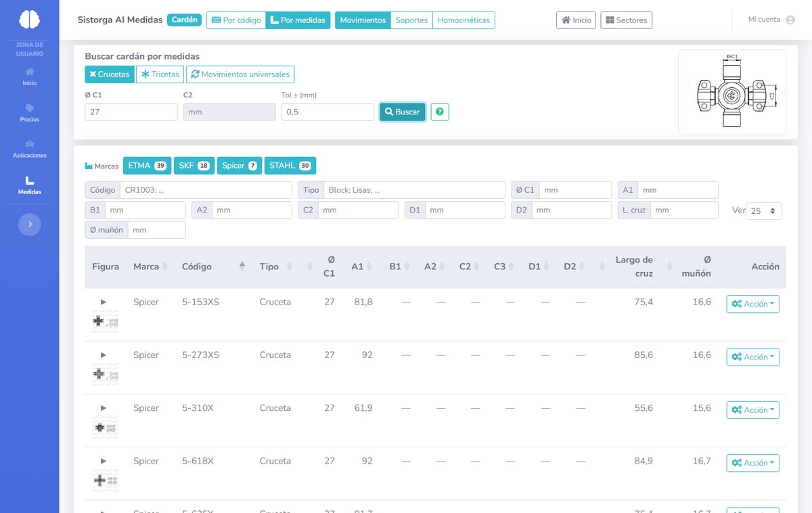Toggle the Tricetas filter button
Screen dimensions: 812x513
click(160, 74)
